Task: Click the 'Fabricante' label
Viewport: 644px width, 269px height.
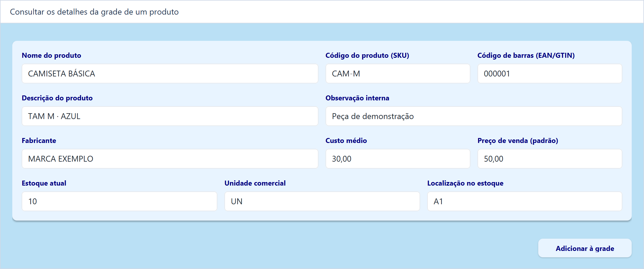Action: pos(39,141)
